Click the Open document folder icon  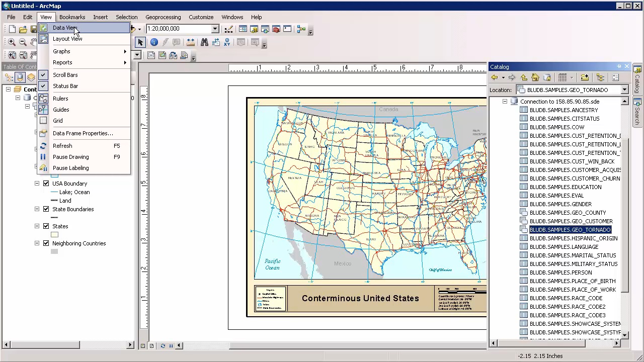[23, 29]
